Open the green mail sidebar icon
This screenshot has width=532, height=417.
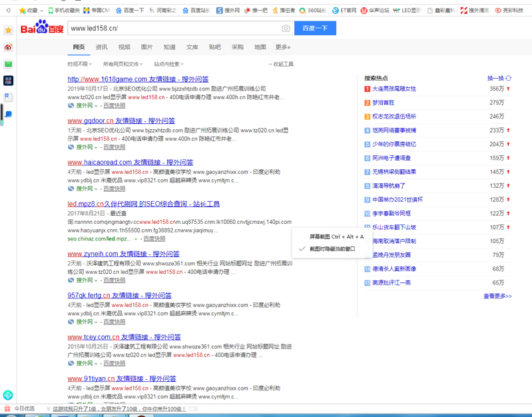(9, 64)
